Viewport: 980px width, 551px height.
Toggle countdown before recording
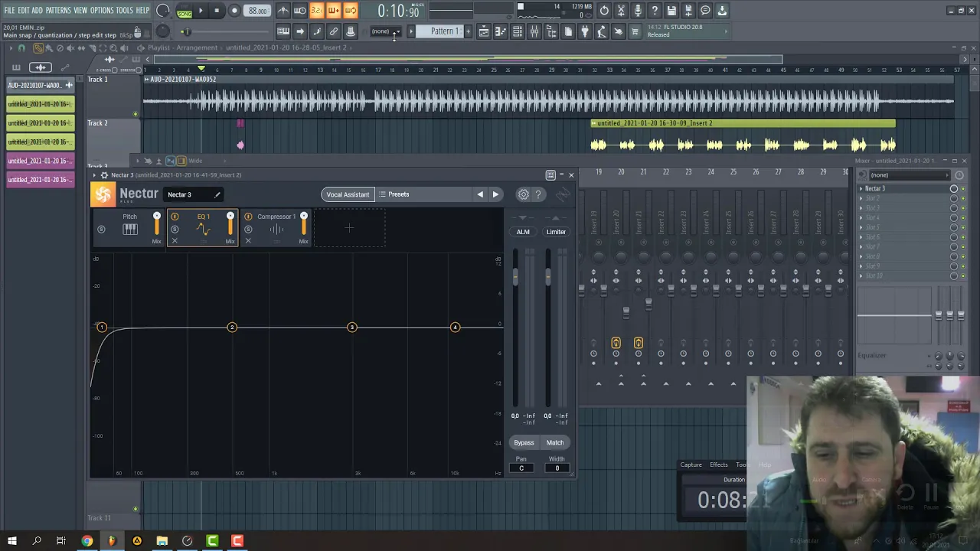tap(317, 11)
